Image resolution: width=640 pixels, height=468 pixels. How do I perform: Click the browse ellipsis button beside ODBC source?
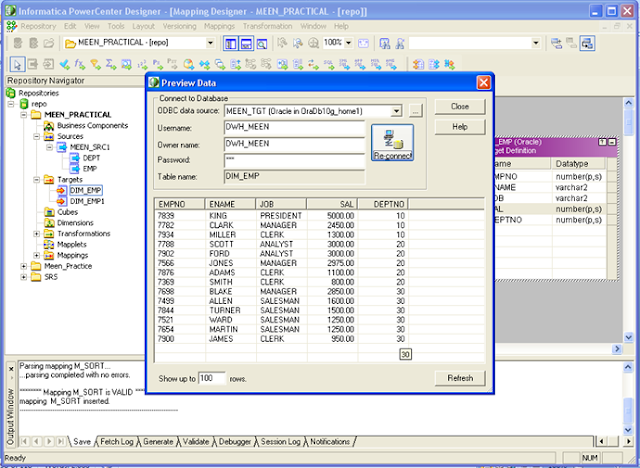click(x=415, y=111)
